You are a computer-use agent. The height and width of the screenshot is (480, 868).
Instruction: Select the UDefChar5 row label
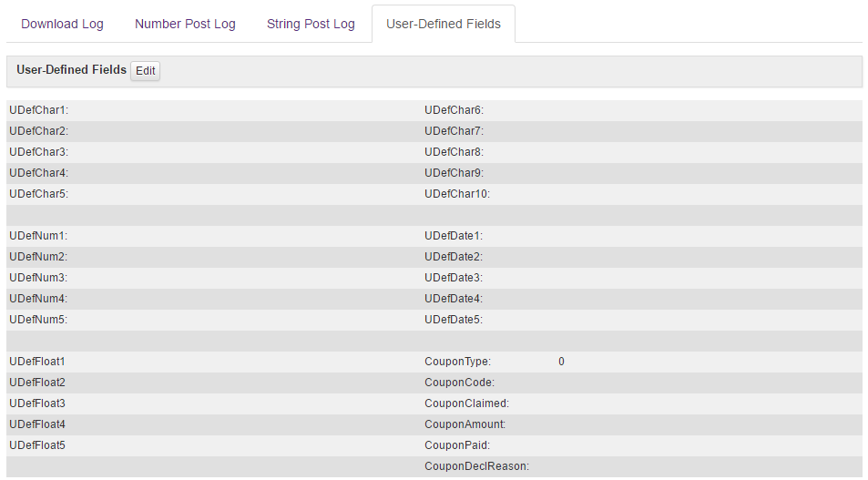tap(39, 194)
